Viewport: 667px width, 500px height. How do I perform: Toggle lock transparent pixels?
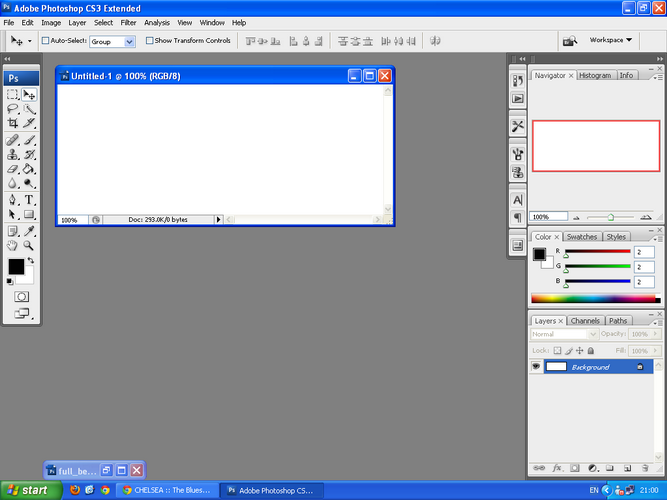pyautogui.click(x=557, y=351)
